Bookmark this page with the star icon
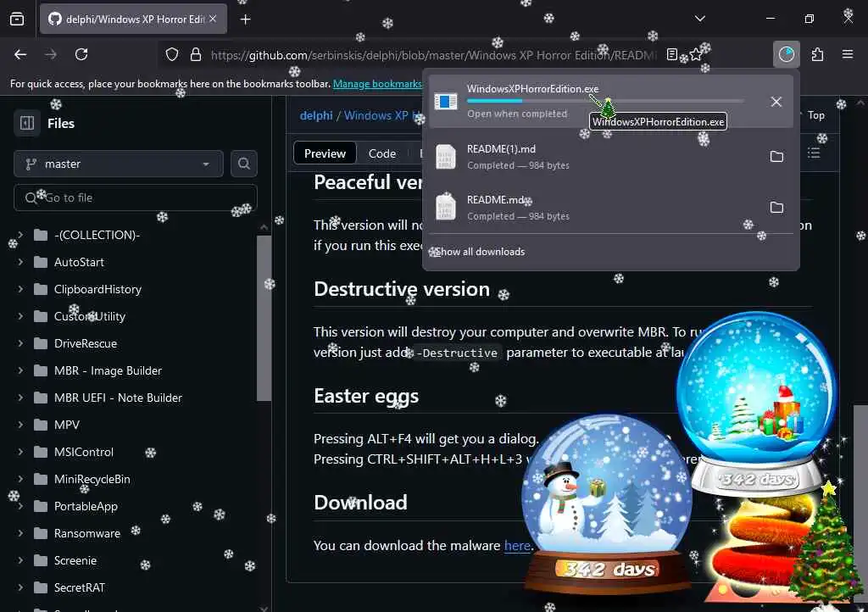Viewport: 868px width, 612px height. (696, 54)
